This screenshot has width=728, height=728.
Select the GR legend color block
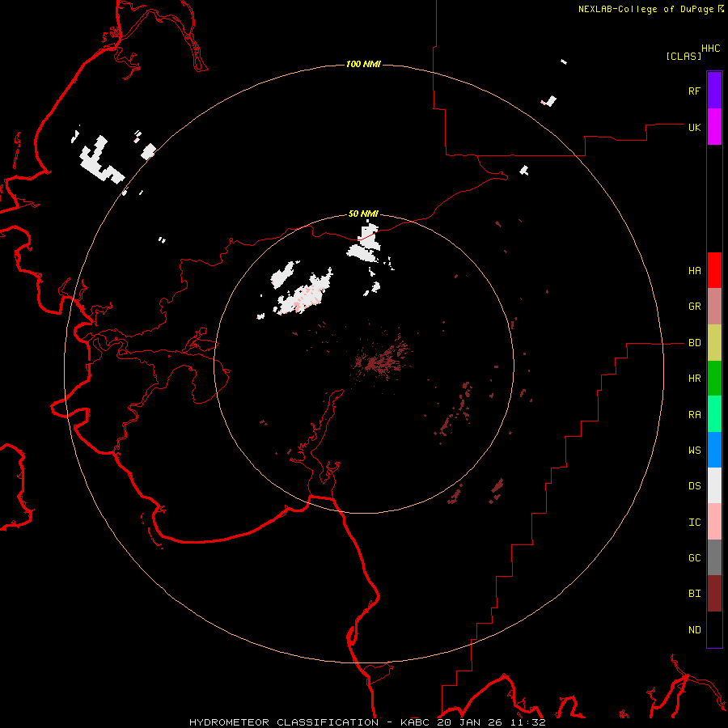click(714, 307)
